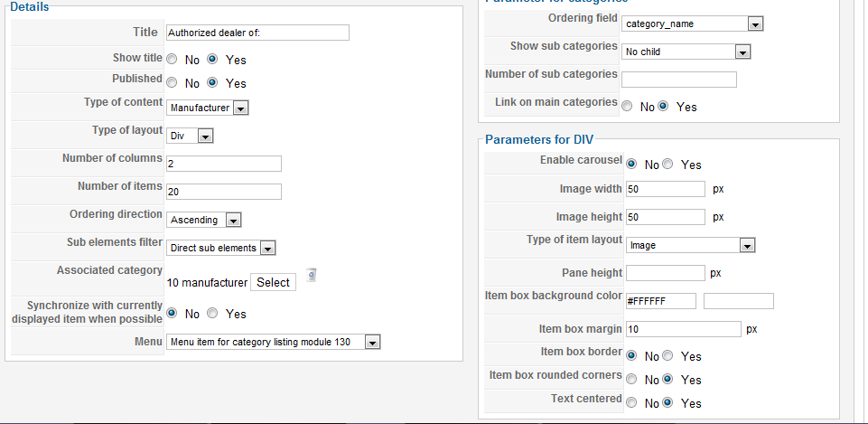This screenshot has height=424, width=868.
Task: Expand the Type of layout dropdown
Action: point(190,136)
